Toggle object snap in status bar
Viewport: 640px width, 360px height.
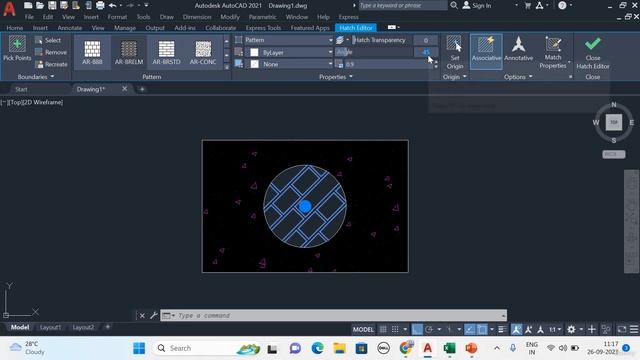click(x=482, y=329)
